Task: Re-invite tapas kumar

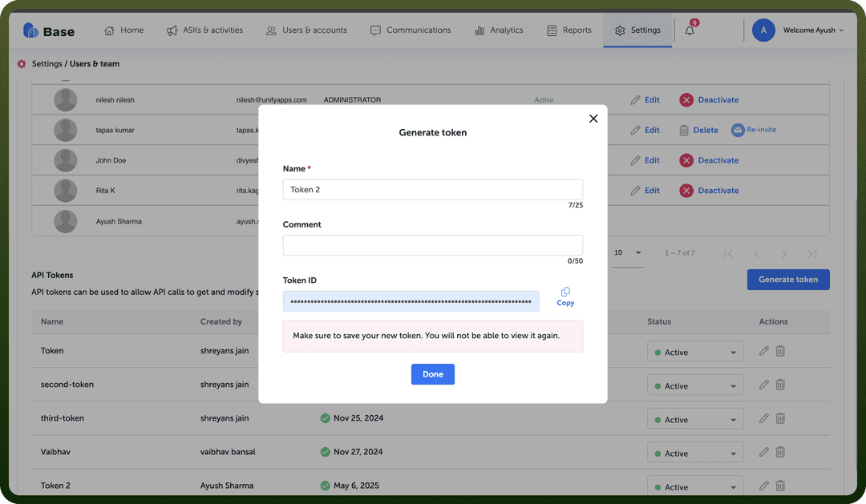Action: click(754, 130)
